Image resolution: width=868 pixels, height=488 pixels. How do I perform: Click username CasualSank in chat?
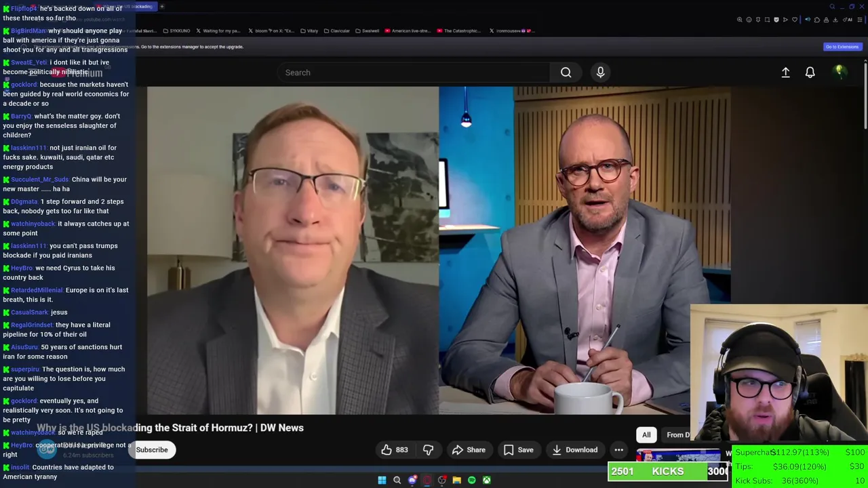(29, 312)
